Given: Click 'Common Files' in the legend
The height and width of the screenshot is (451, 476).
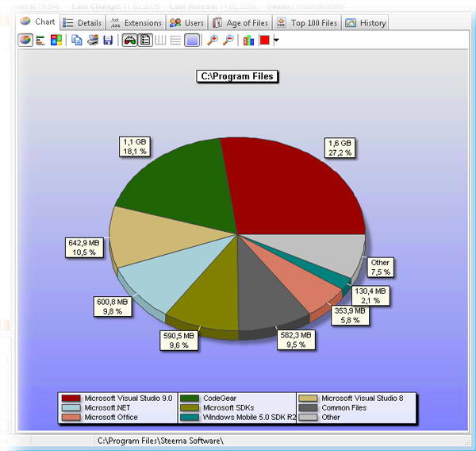Looking at the screenshot, I should pyautogui.click(x=344, y=408).
